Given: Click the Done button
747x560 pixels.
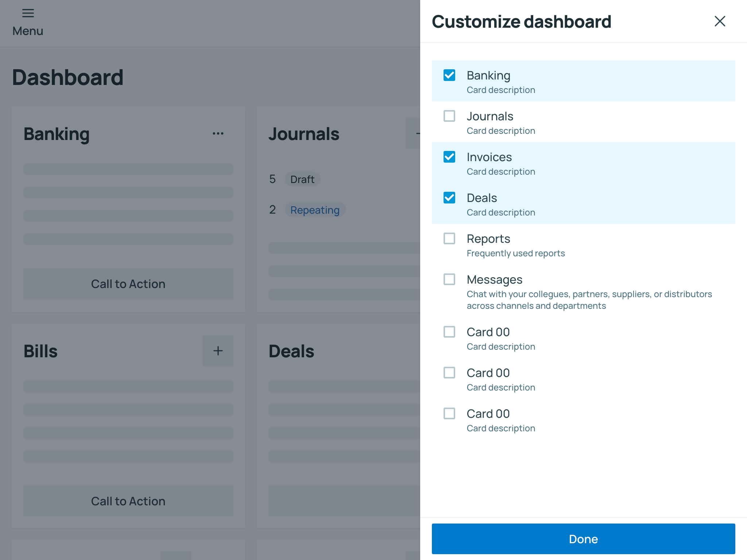Looking at the screenshot, I should (584, 539).
